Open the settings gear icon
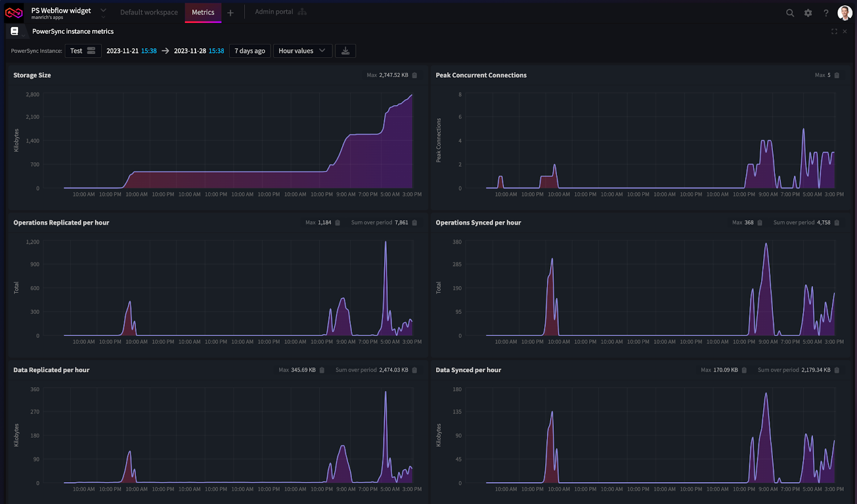 coord(808,13)
